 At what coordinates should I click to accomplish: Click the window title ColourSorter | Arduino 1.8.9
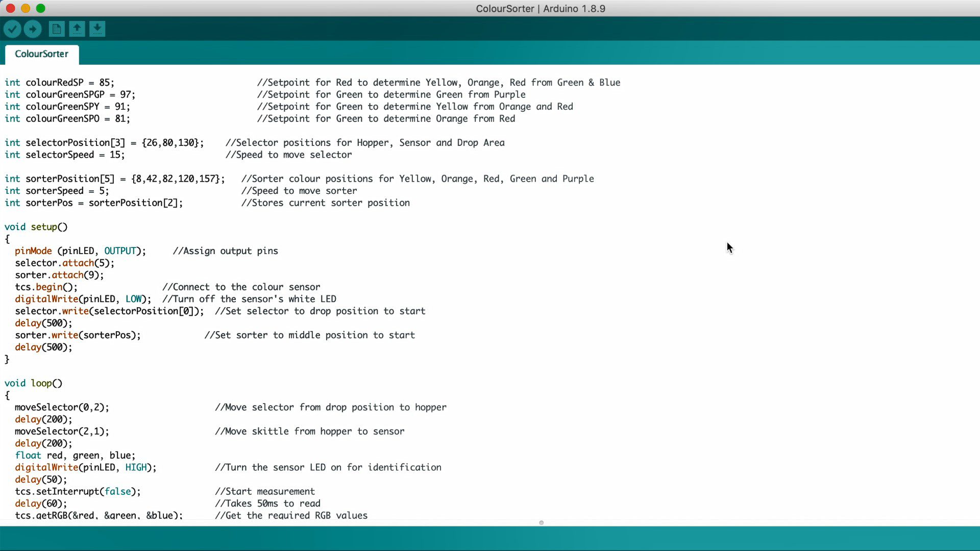540,9
